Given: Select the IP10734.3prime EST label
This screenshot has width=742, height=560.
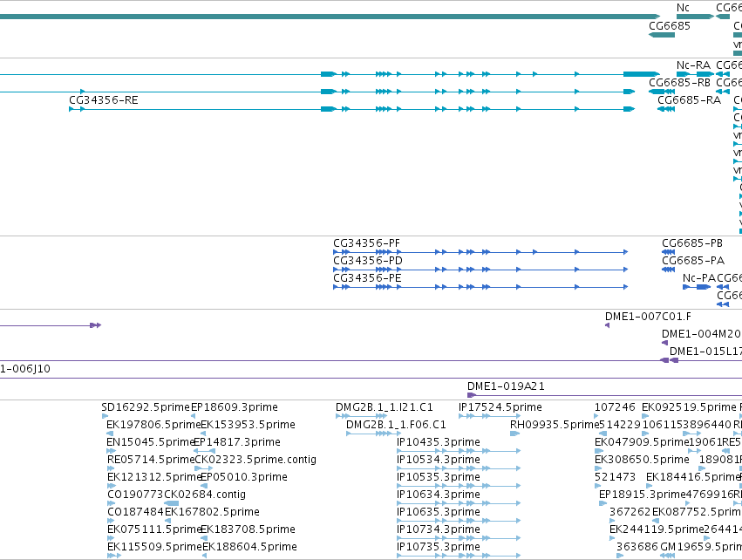Looking at the screenshot, I should click(x=439, y=529).
